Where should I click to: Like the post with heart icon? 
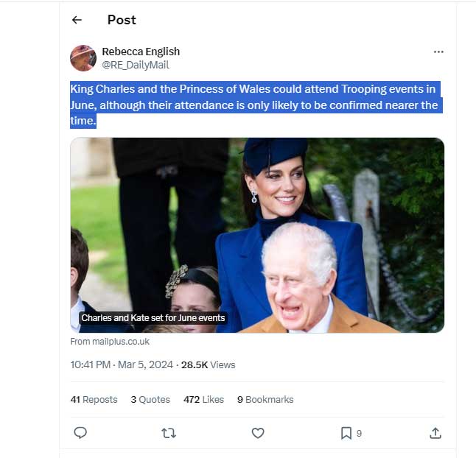258,433
